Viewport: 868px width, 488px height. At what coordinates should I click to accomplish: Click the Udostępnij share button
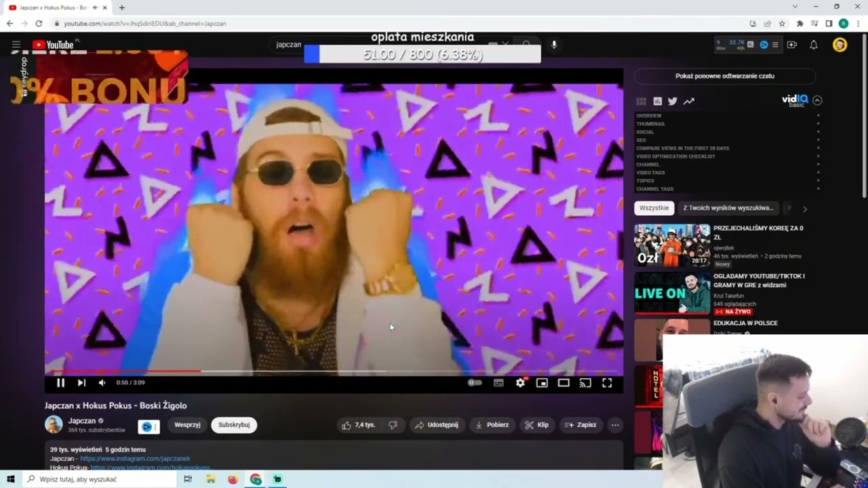436,425
